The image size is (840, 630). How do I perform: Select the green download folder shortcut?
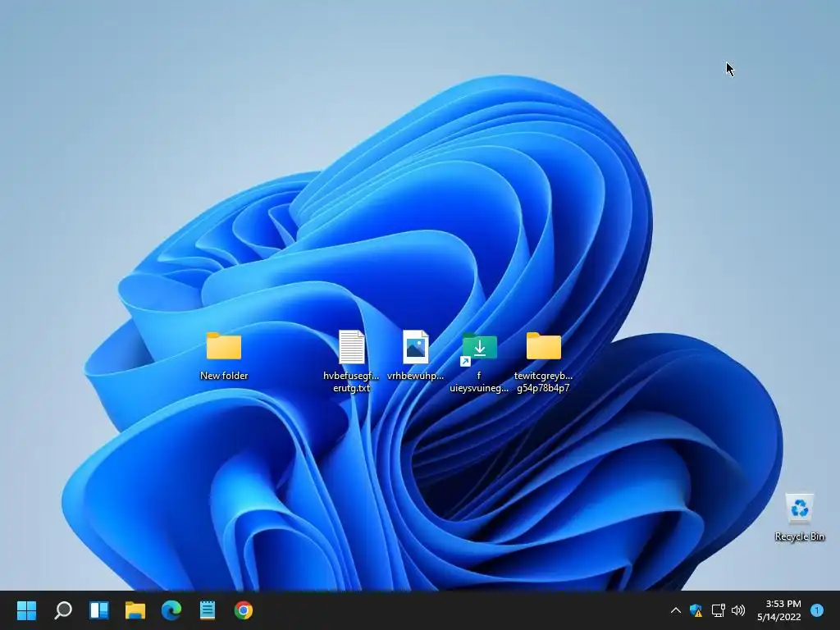[x=479, y=349]
